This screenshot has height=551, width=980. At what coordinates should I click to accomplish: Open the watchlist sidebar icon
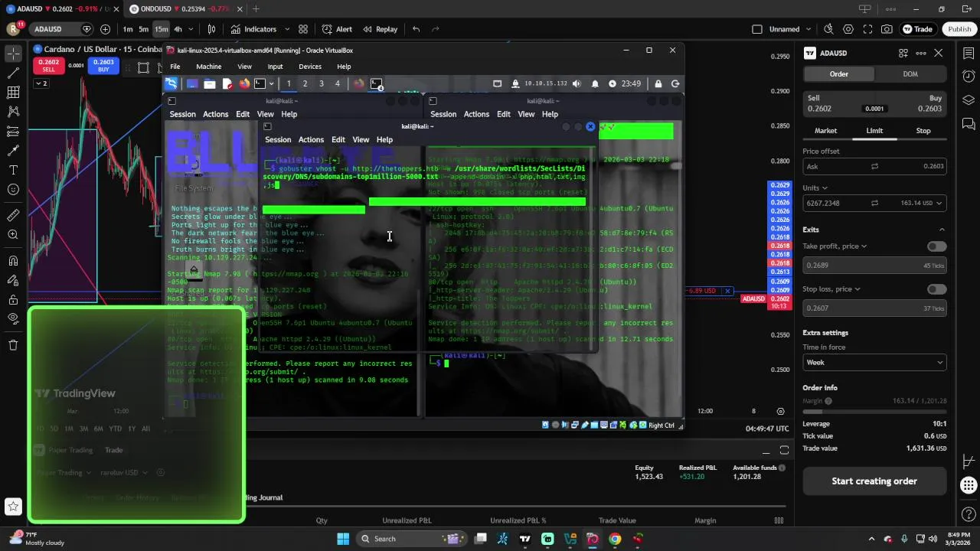pos(969,53)
